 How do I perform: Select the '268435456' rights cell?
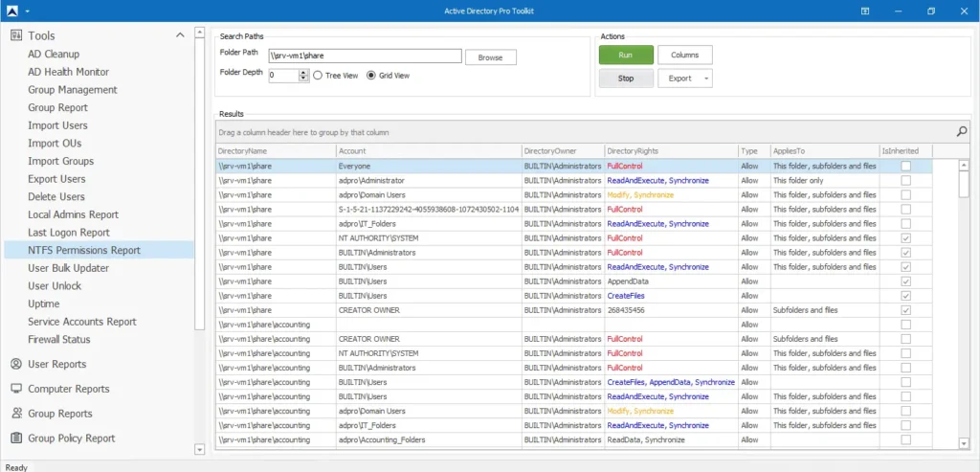pos(671,310)
